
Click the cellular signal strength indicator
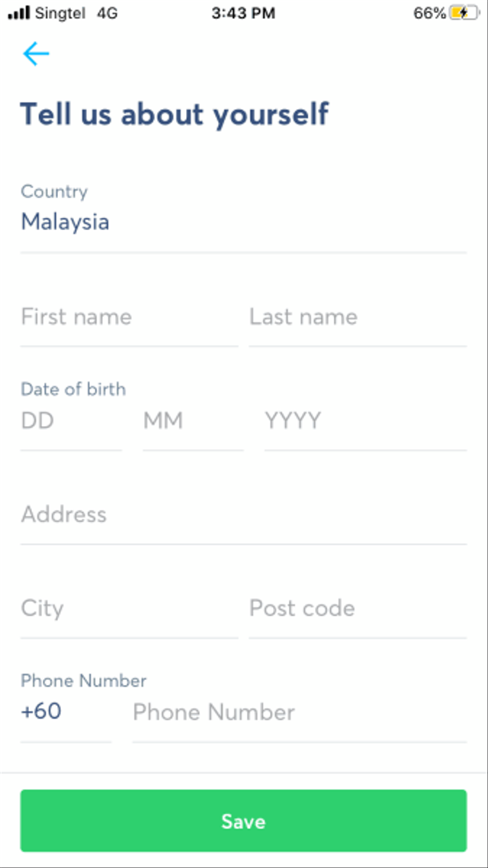pos(17,12)
